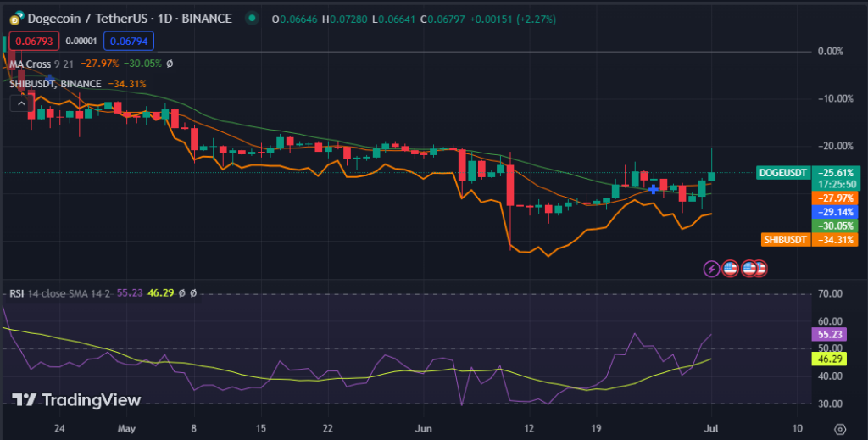Click the 24 date on time axis
The height and width of the screenshot is (440, 868).
coord(60,428)
